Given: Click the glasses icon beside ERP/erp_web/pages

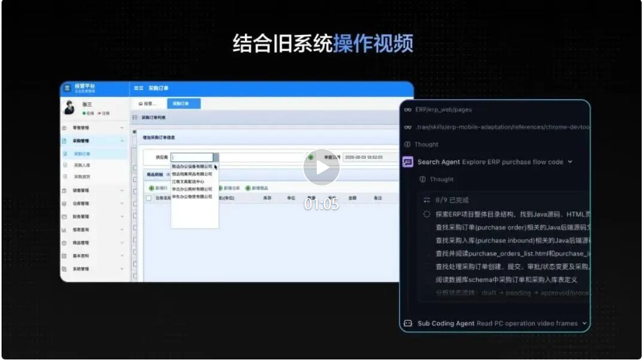Looking at the screenshot, I should (x=408, y=110).
